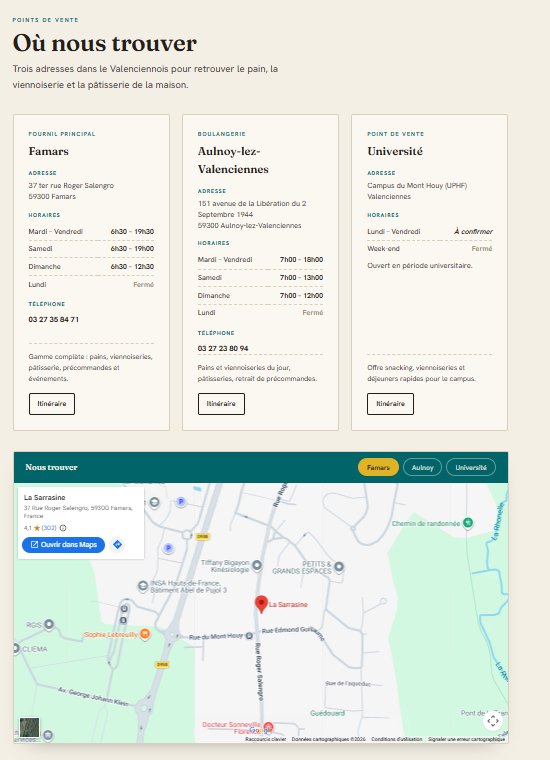Screen dimensions: 550x760
Task: Open the (302) reviews link
Action: pyautogui.click(x=49, y=528)
